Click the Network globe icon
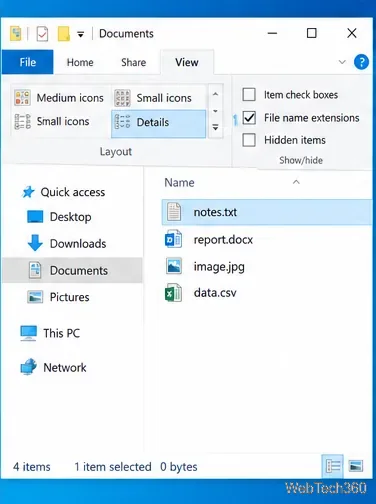This screenshot has width=376, height=504. [x=29, y=367]
